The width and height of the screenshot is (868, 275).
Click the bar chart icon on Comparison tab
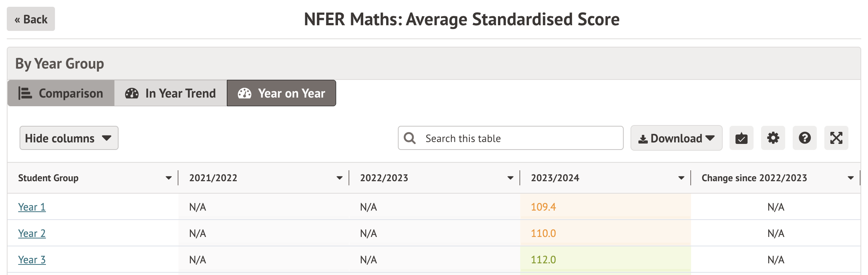coord(25,93)
